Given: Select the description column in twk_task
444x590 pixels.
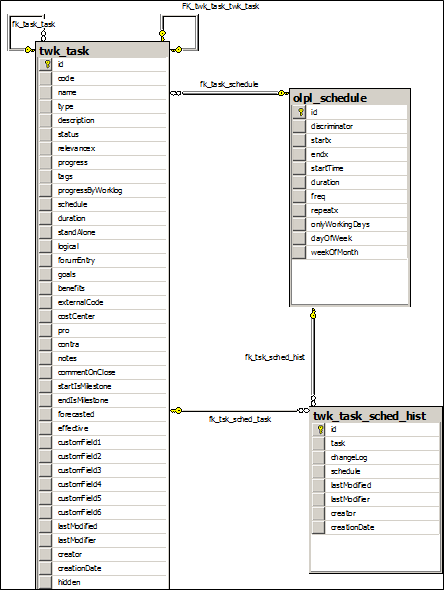Looking at the screenshot, I should point(103,120).
